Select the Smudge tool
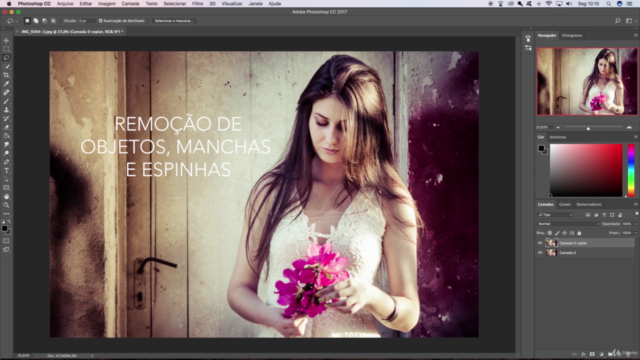The height and width of the screenshot is (360, 640). 6,144
